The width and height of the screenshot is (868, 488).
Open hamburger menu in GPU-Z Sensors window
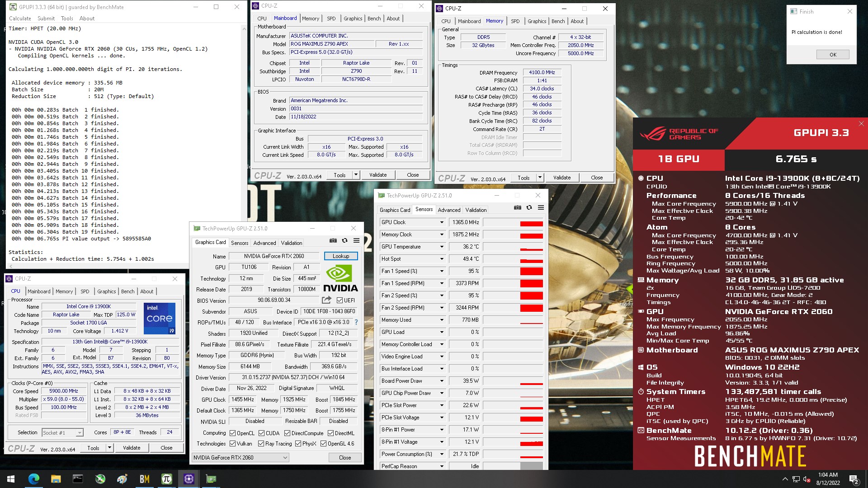(x=541, y=207)
